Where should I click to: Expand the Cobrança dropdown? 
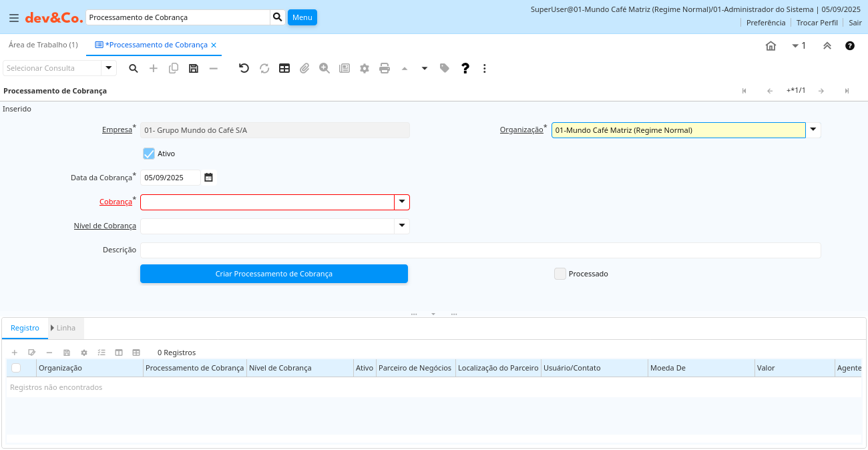(x=402, y=202)
